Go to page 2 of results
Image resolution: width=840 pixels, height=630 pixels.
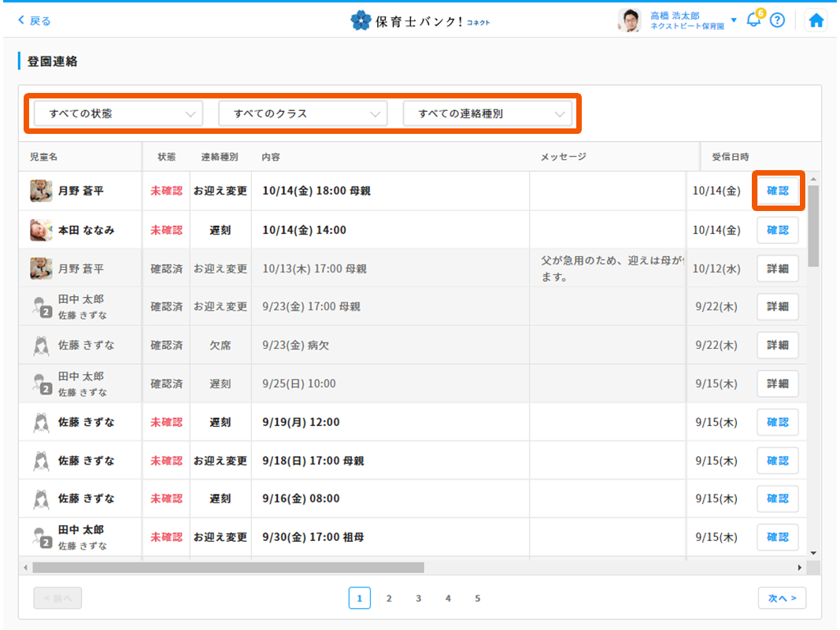(x=389, y=598)
